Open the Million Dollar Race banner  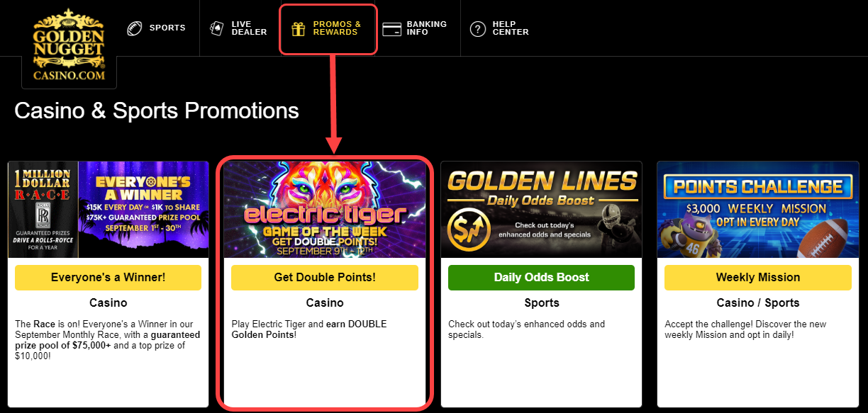click(108, 210)
